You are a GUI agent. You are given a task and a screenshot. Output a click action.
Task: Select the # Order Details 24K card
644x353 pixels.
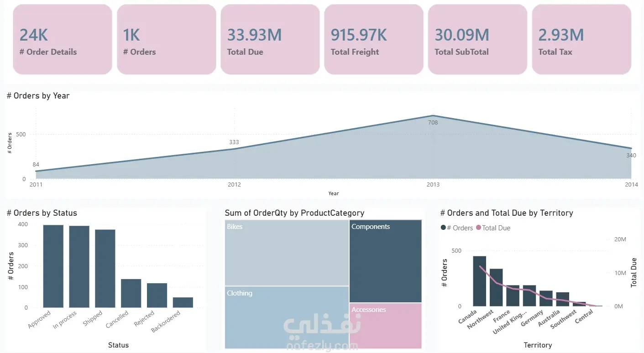point(62,40)
